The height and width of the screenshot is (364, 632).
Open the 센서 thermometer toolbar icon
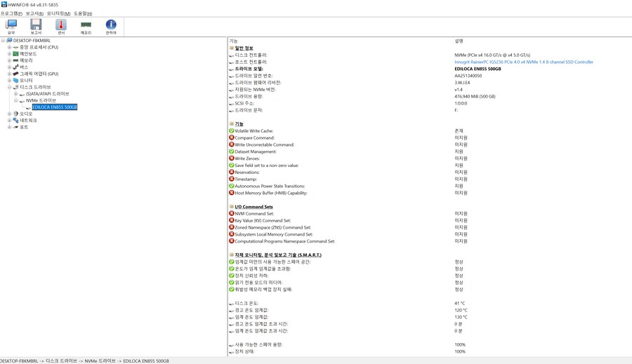click(61, 27)
